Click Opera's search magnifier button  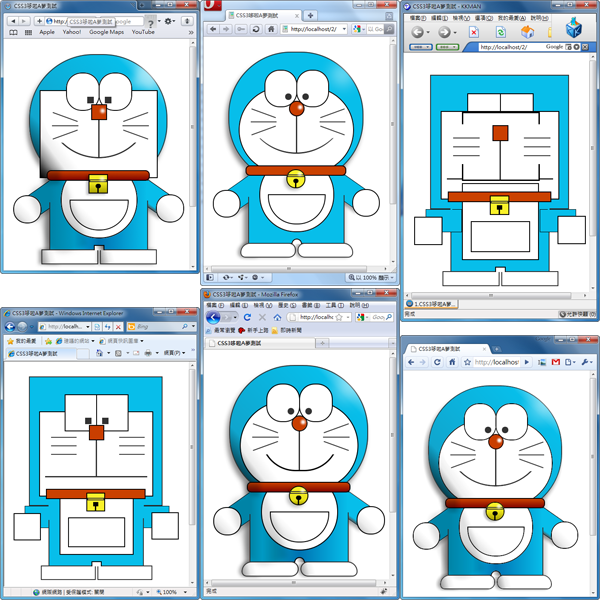click(x=389, y=29)
